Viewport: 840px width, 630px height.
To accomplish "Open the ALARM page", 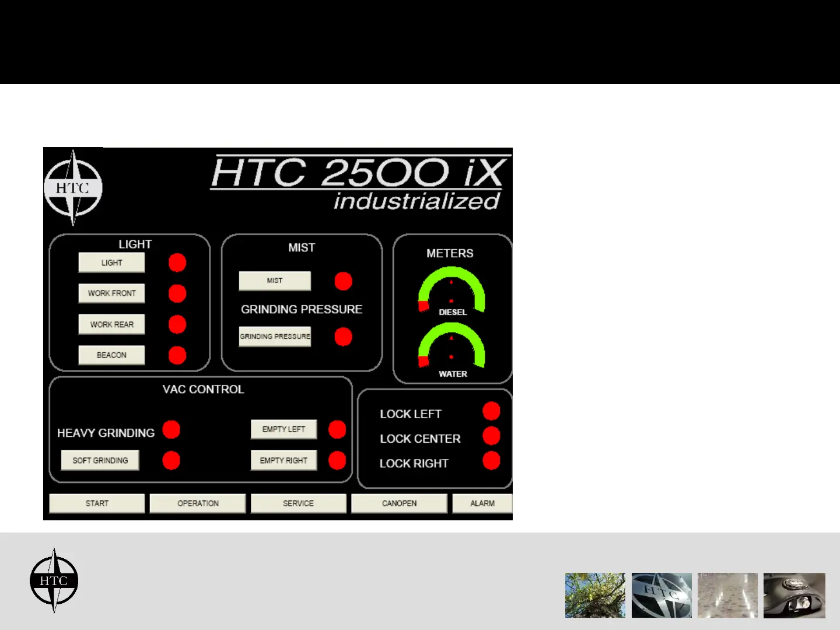I will pos(482,503).
